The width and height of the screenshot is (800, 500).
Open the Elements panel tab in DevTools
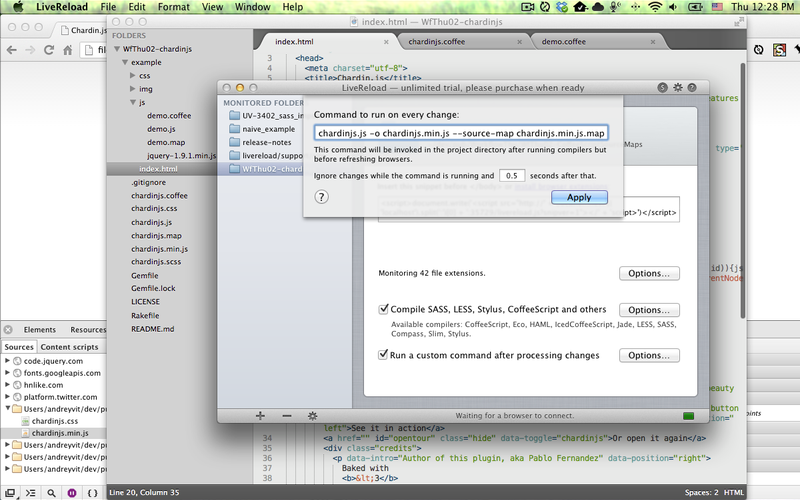(39, 330)
